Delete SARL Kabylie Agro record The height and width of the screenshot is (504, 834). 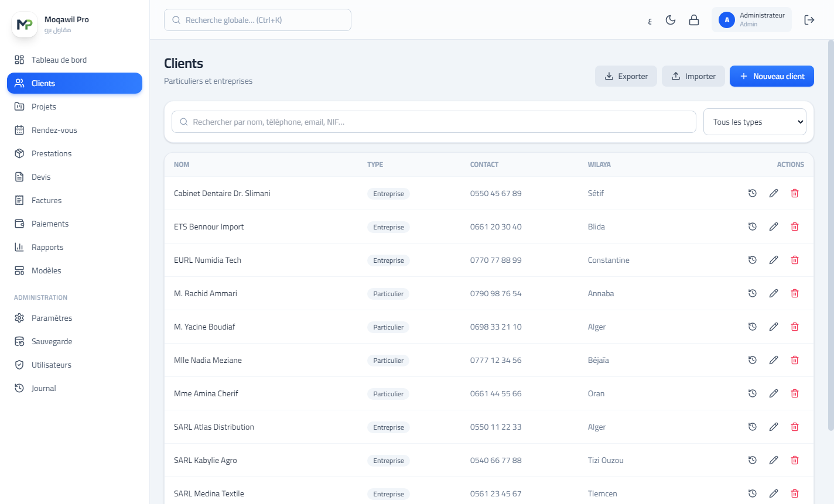pos(795,460)
